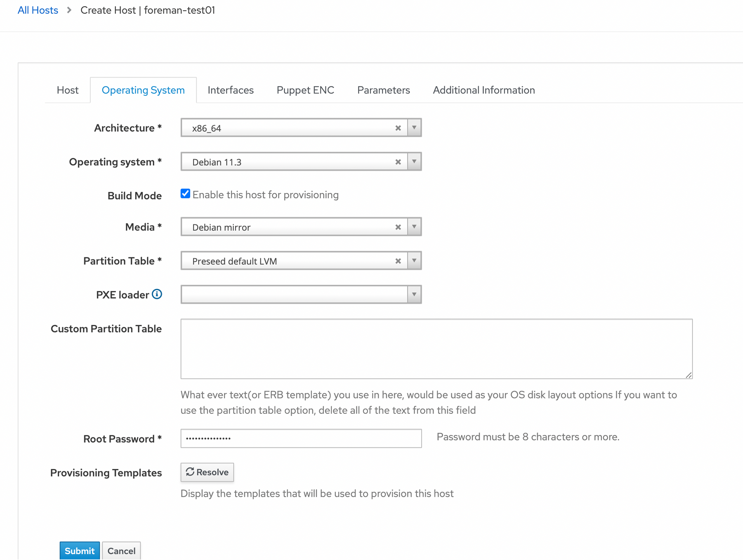Clear the Debian 11.3 operating system selection
743x560 pixels.
click(398, 162)
